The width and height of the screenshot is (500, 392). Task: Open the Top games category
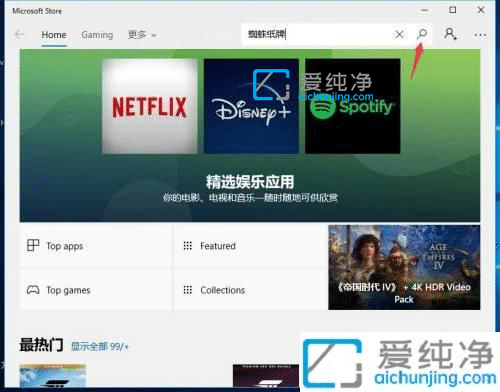click(x=96, y=290)
